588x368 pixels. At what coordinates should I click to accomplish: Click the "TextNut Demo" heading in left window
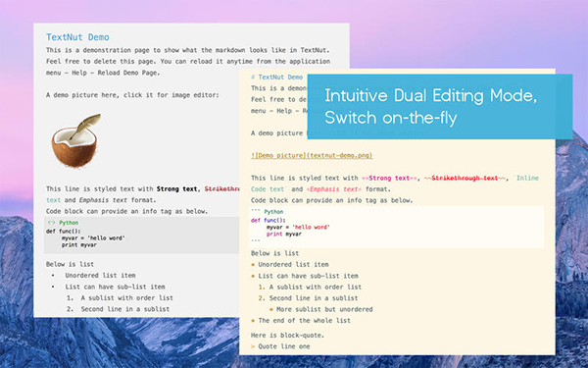click(x=77, y=37)
